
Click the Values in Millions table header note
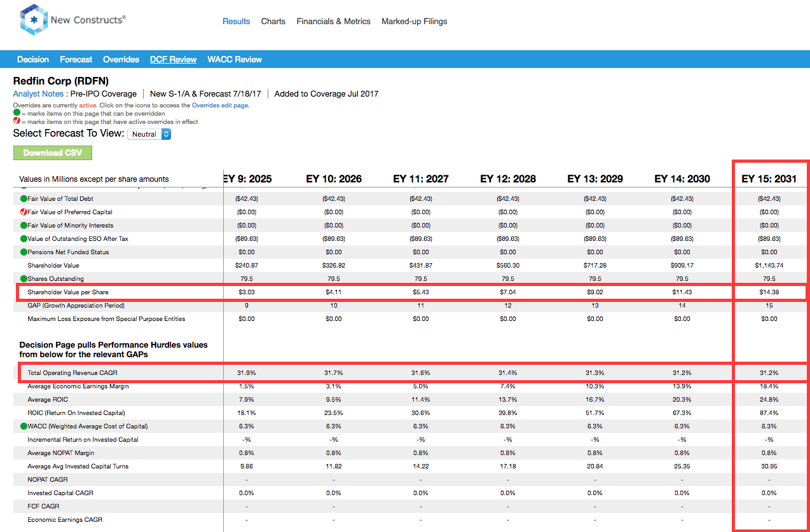[x=94, y=179]
